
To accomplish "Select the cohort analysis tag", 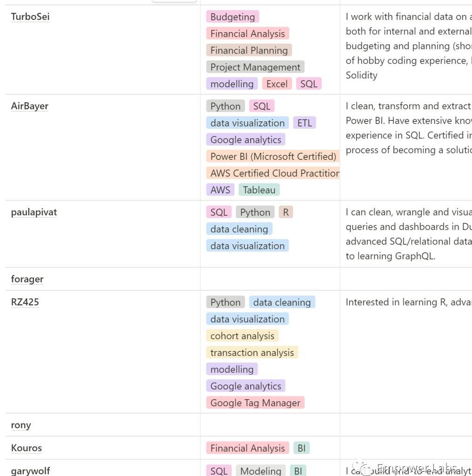I will (x=242, y=335).
